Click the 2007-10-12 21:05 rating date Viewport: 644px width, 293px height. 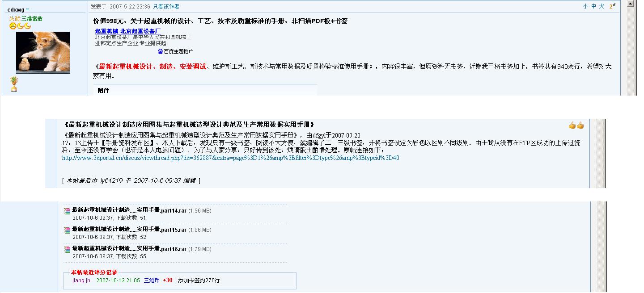pos(118,280)
